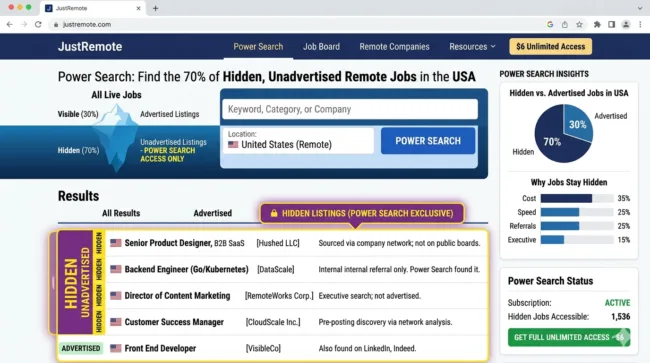
Task: Click the POWER SEARCH button
Action: (x=428, y=141)
